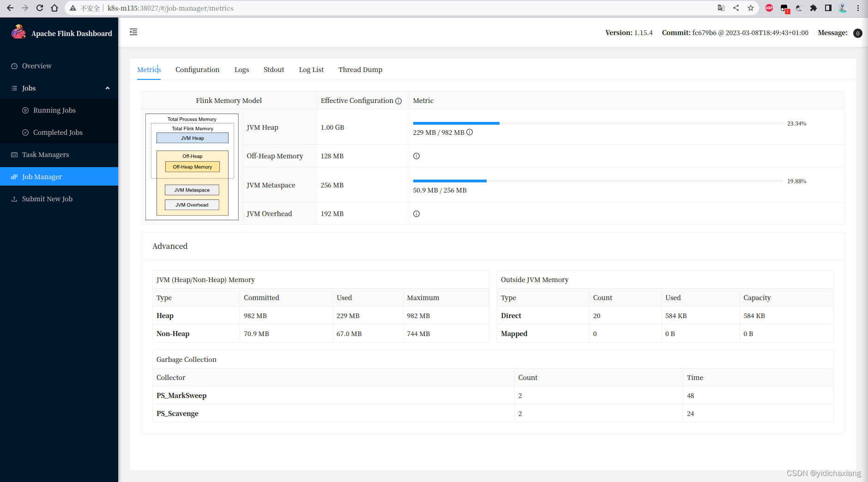Open the Log List tab
Image resolution: width=868 pixels, height=482 pixels.
click(311, 70)
